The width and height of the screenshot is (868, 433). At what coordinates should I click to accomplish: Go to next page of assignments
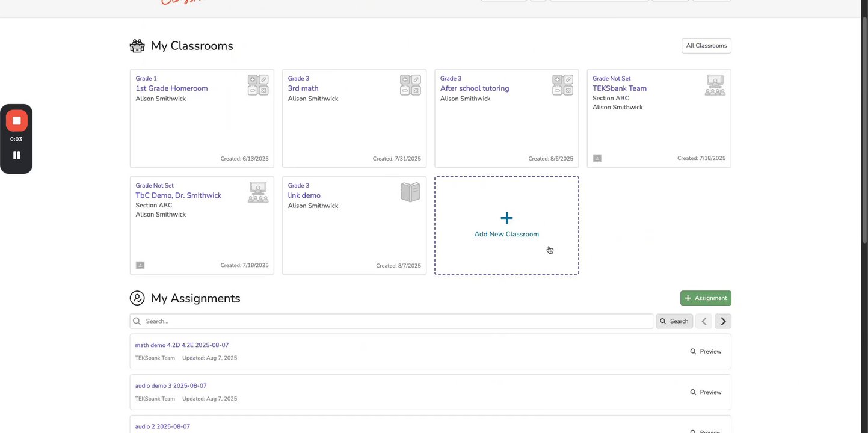pos(723,321)
